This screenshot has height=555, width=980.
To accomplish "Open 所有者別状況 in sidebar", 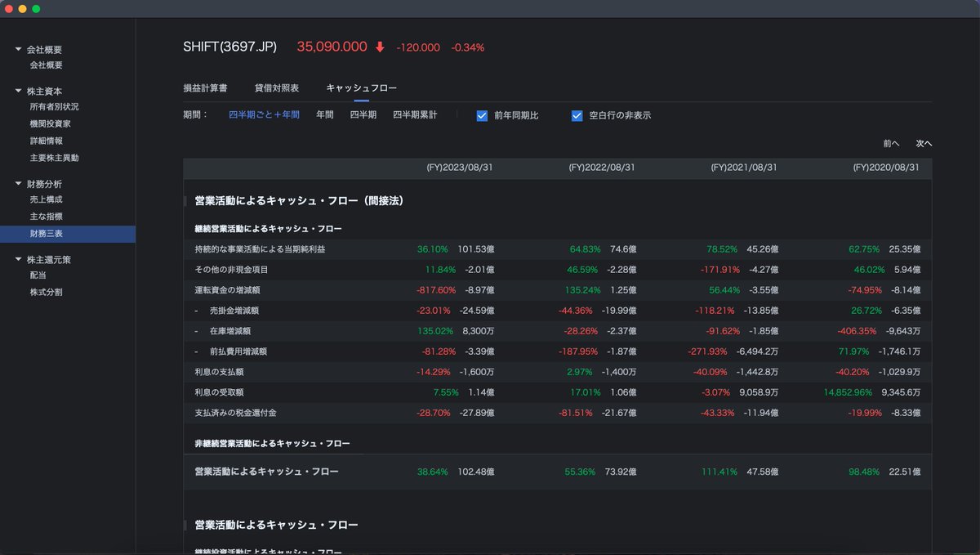I will pos(54,107).
